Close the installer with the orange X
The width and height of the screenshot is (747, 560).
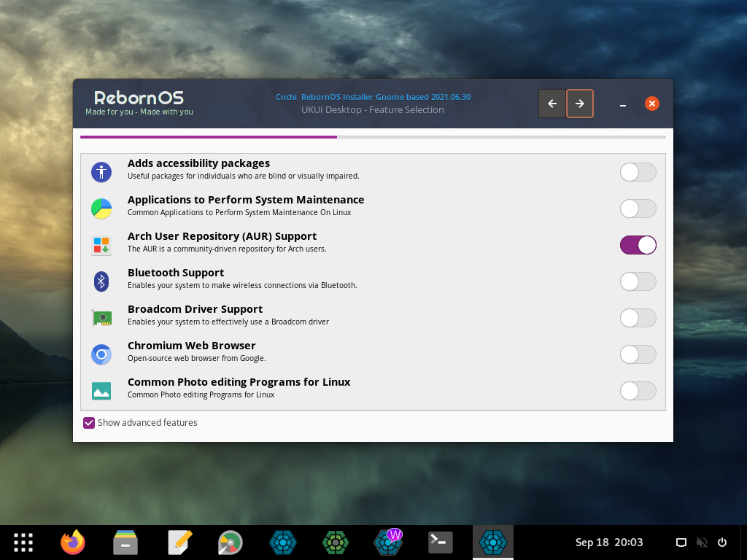point(651,104)
